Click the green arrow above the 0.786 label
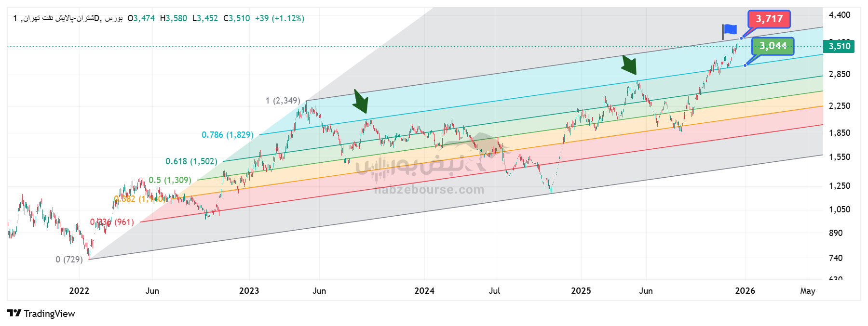The width and height of the screenshot is (868, 326). point(360,101)
